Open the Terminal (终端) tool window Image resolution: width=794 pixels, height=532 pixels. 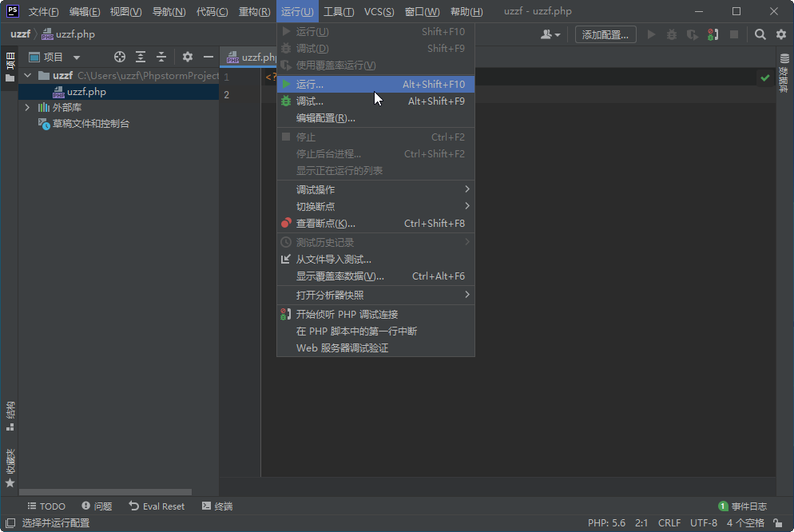pos(217,506)
